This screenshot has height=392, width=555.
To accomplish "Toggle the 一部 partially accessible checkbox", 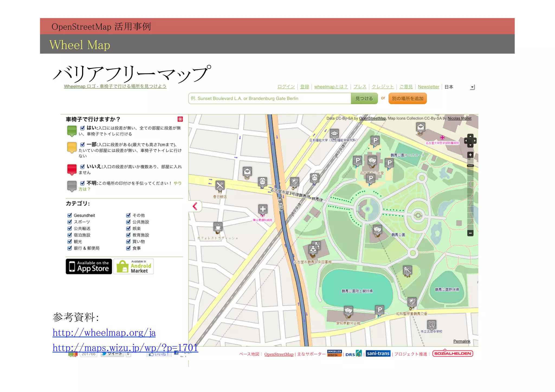I will coord(82,144).
